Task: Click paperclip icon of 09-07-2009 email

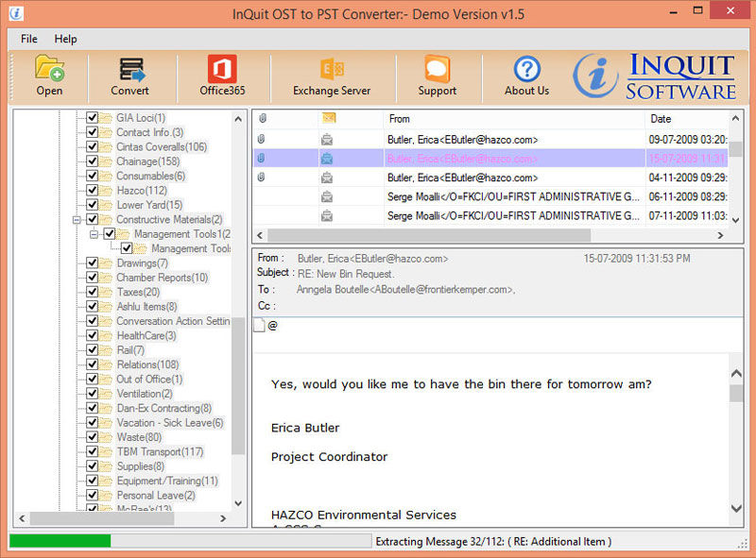Action: coord(262,139)
